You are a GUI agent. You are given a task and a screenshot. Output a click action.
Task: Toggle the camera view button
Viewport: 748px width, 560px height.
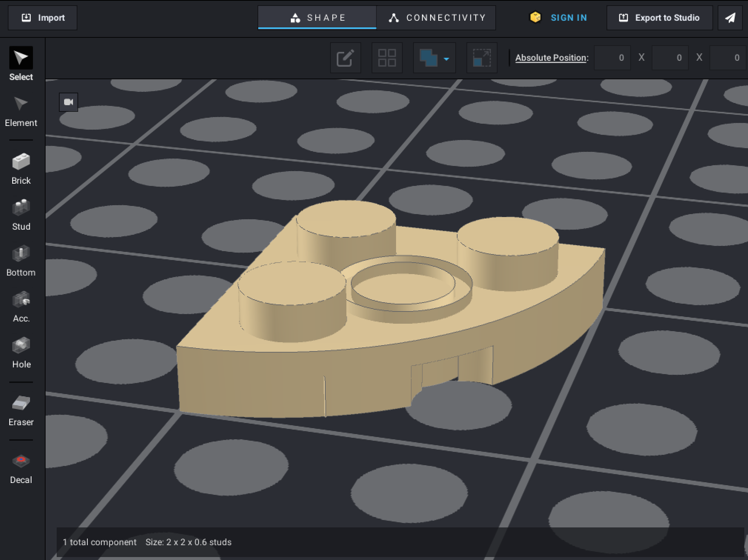[x=69, y=102]
